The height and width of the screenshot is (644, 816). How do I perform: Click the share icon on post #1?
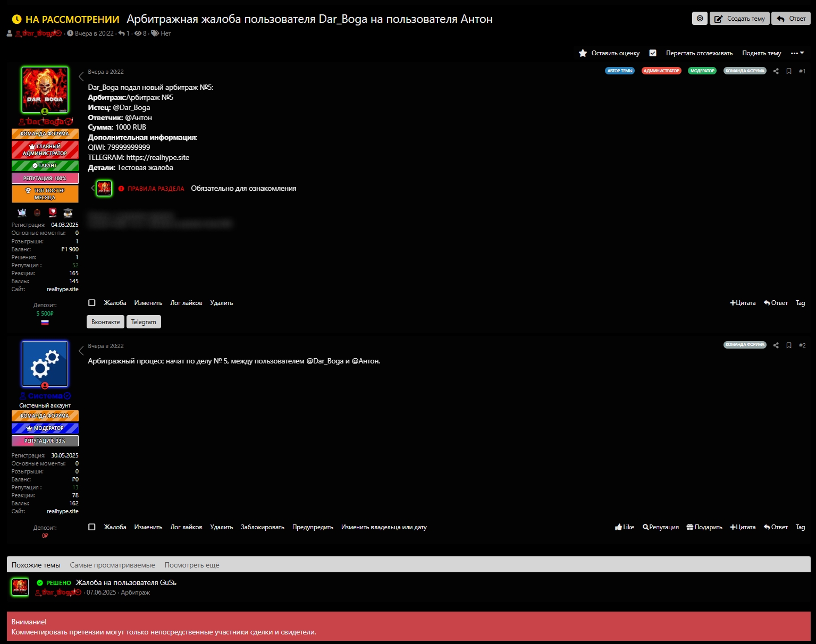(x=776, y=71)
